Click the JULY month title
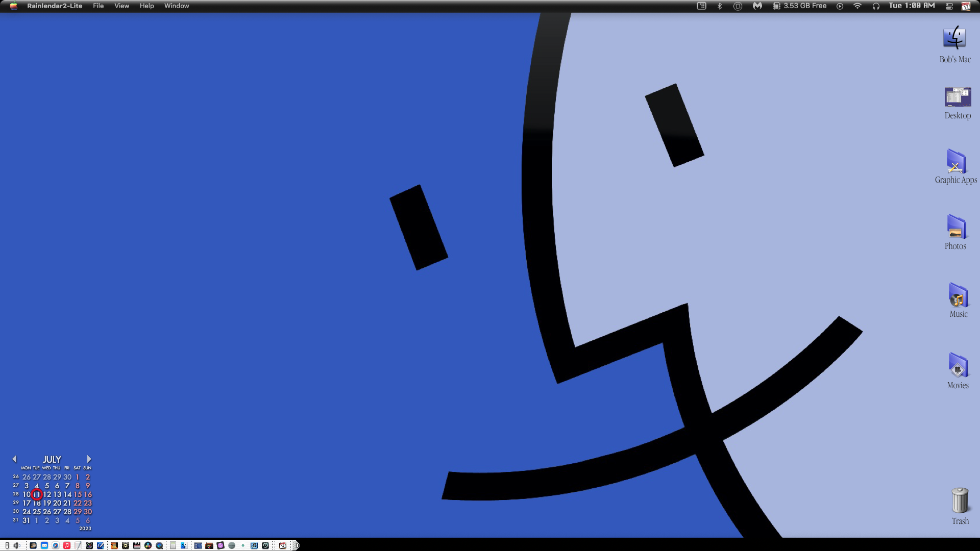This screenshot has height=551, width=980. (52, 460)
